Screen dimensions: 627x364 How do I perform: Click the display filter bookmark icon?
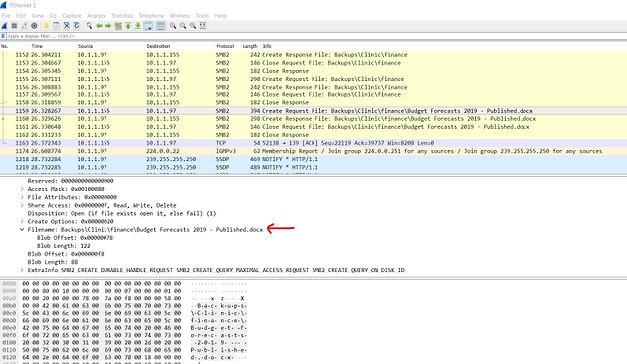[x=3, y=36]
